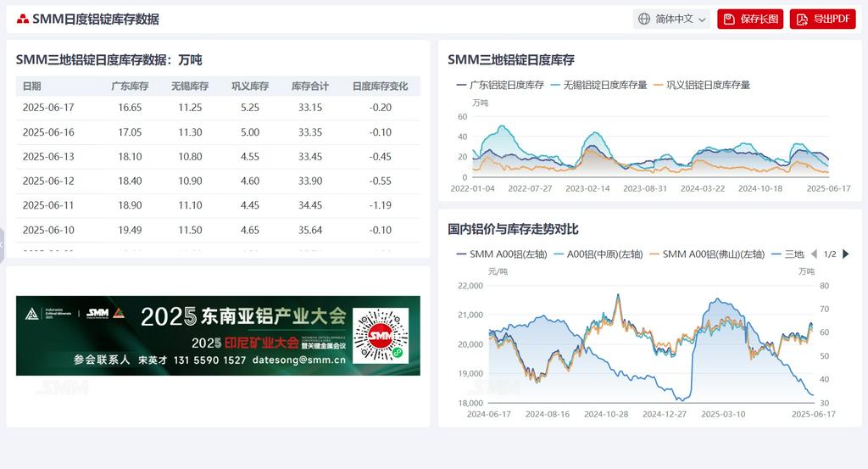Toggle SMM A00铝(左轴) legend series
This screenshot has width=868, height=469.
click(502, 254)
